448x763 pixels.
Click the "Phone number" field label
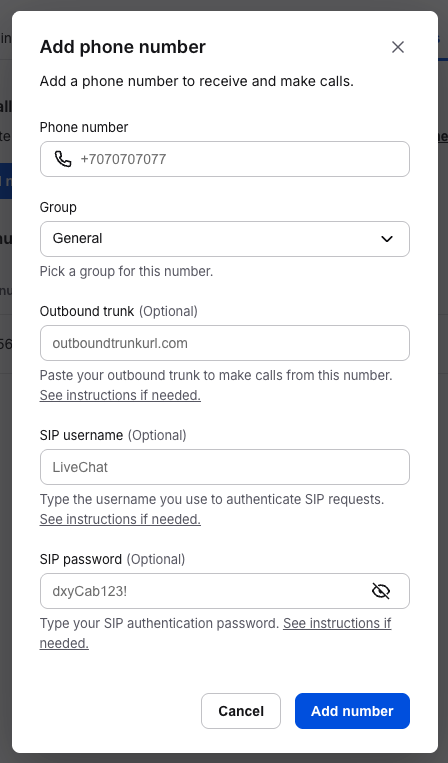[x=84, y=127]
